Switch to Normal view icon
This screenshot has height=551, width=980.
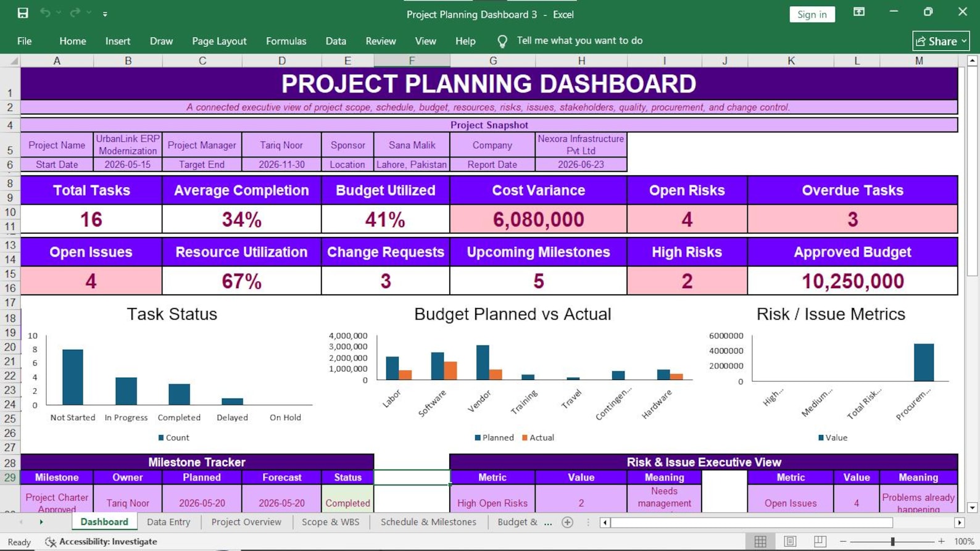(760, 542)
